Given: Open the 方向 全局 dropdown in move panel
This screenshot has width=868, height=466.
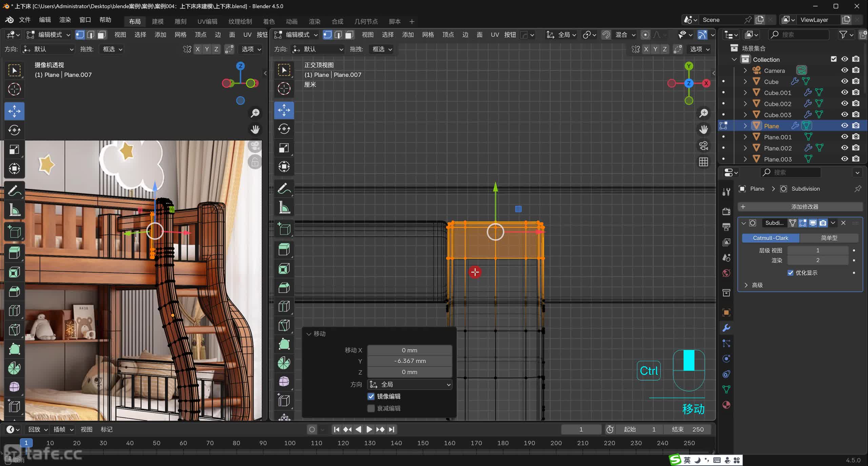Looking at the screenshot, I should 410,384.
